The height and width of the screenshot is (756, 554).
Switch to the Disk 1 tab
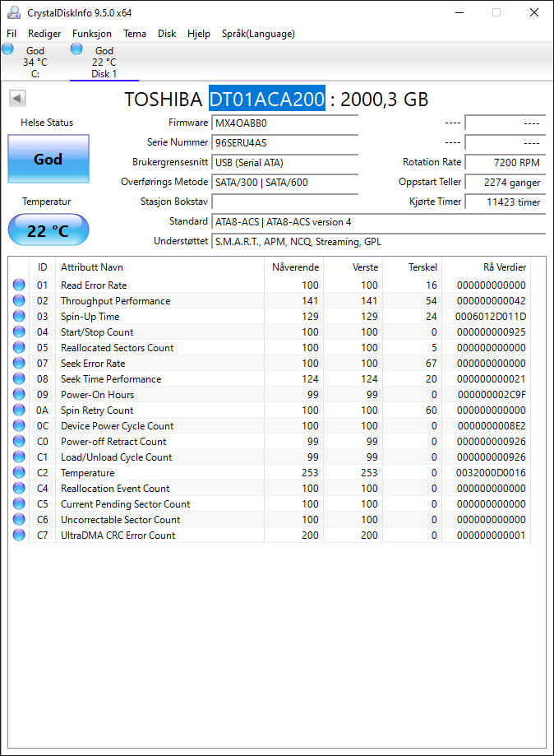pyautogui.click(x=104, y=62)
